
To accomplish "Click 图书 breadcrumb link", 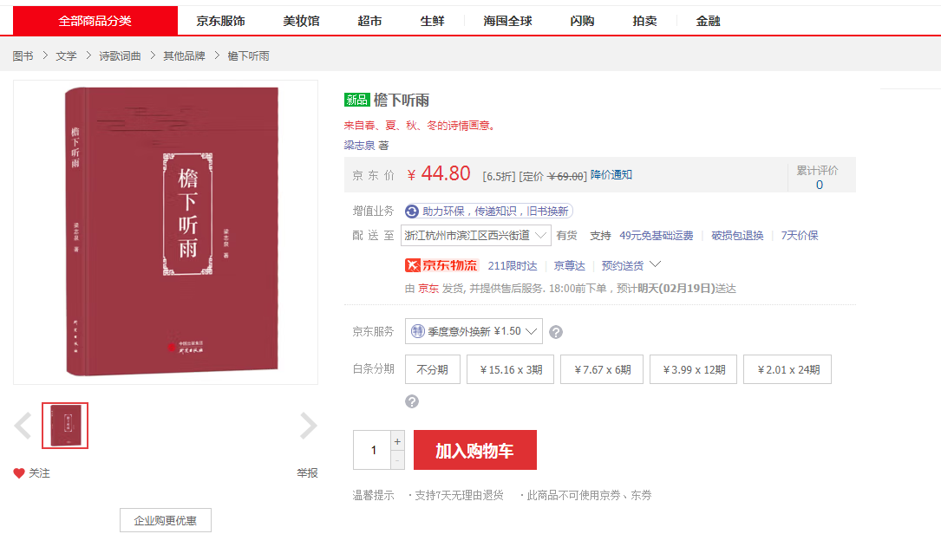I will coord(23,55).
